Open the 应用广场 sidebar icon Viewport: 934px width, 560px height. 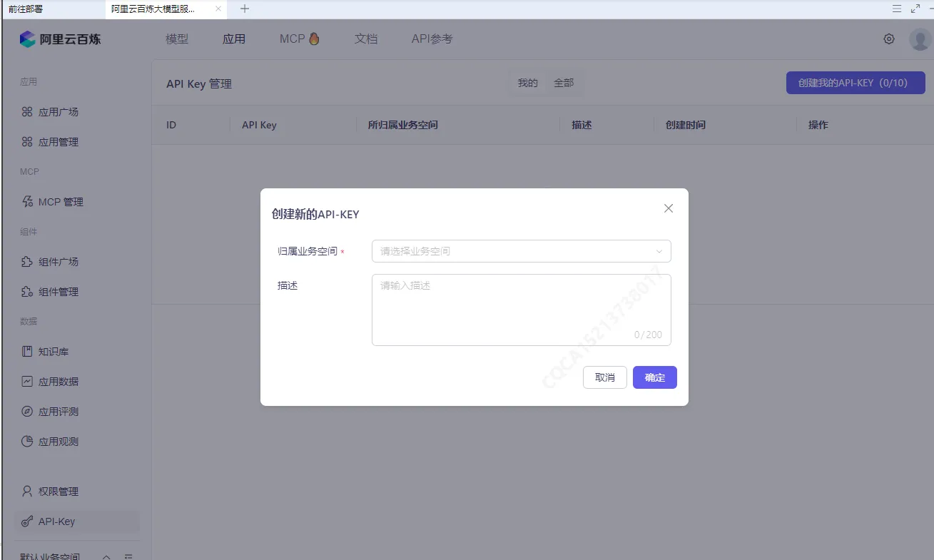27,112
